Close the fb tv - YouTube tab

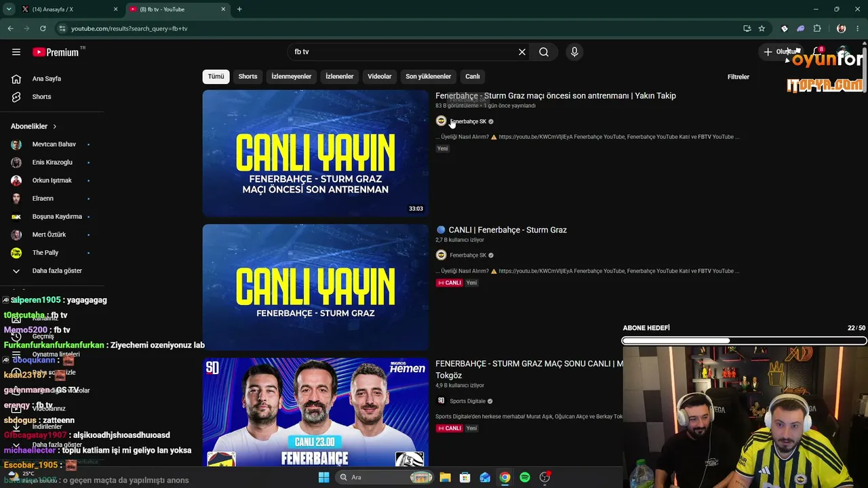223,9
